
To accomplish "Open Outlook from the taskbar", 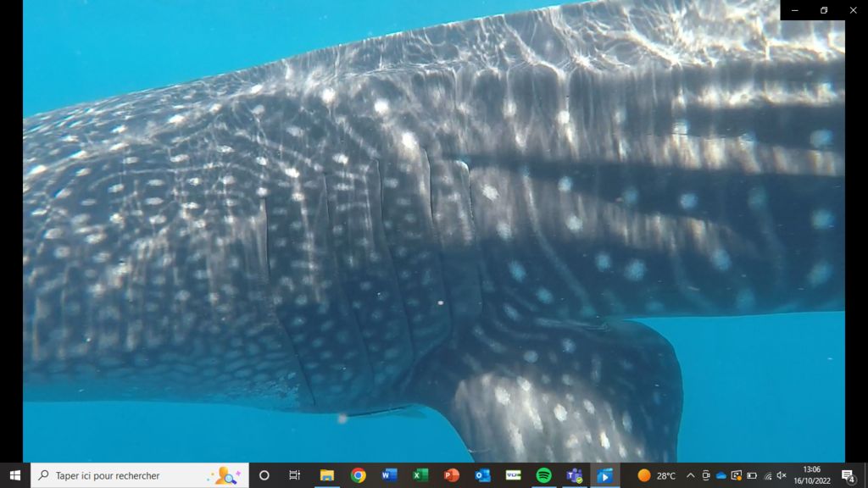I will coord(482,475).
